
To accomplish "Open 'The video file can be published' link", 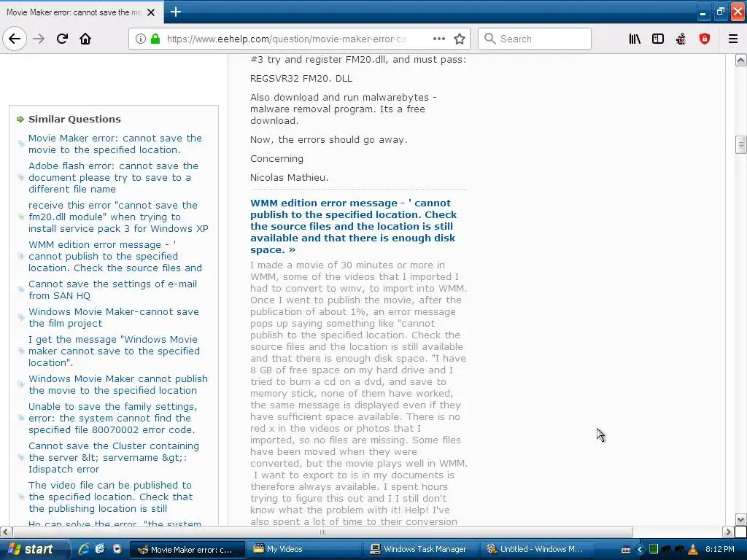I will coord(111,497).
